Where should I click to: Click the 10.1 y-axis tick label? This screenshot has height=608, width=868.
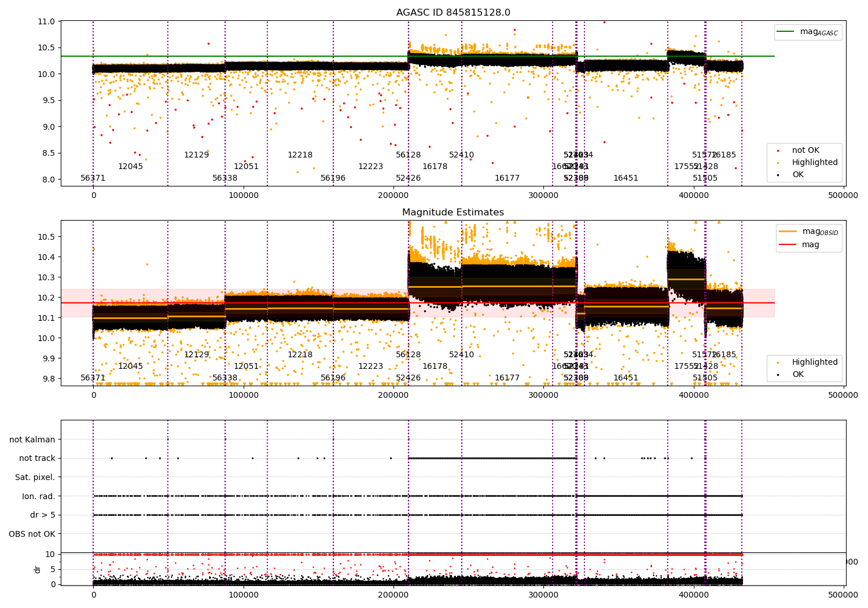[x=47, y=318]
